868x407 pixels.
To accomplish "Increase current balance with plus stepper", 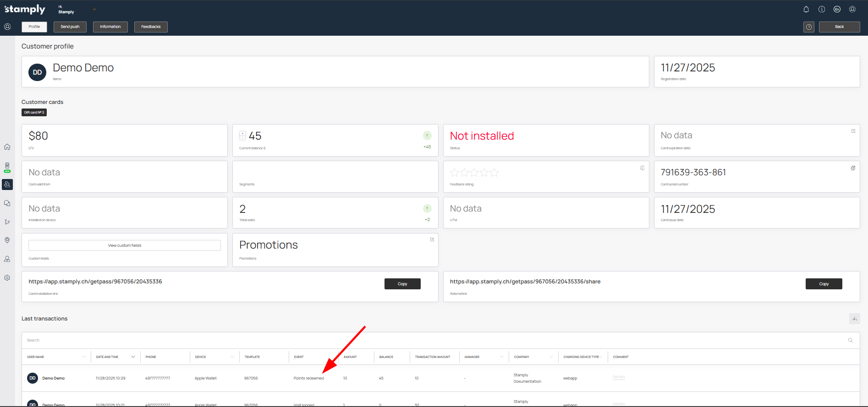I will pyautogui.click(x=242, y=133).
